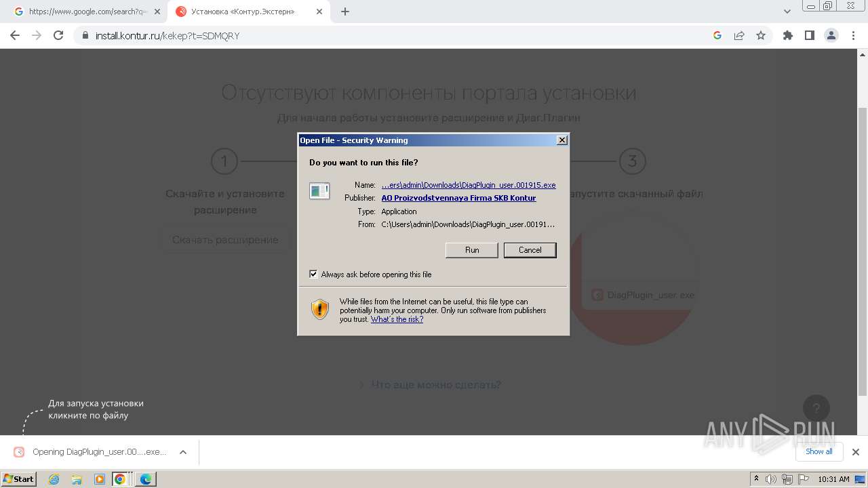Click the network tray icon
Image resolution: width=868 pixels, height=488 pixels.
click(787, 479)
